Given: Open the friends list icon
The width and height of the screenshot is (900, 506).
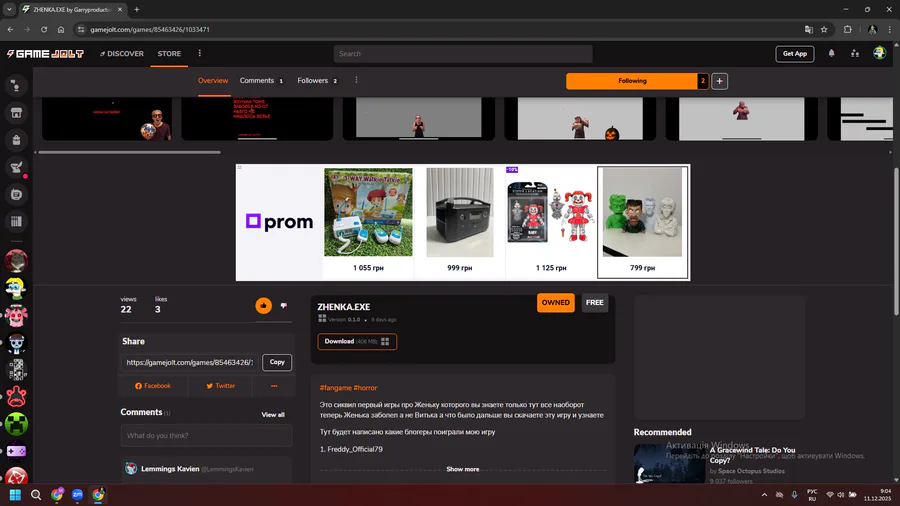Looking at the screenshot, I should pos(855,53).
